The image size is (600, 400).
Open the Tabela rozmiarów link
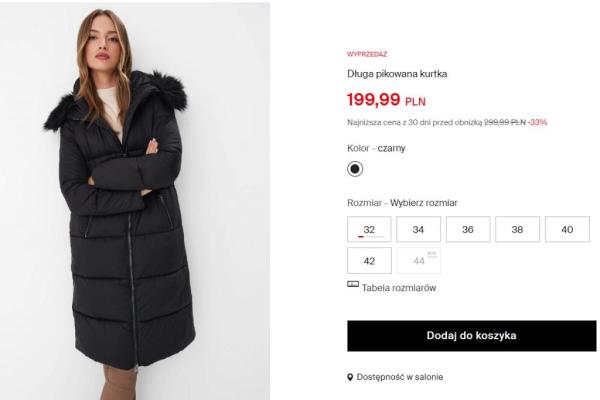tap(398, 288)
